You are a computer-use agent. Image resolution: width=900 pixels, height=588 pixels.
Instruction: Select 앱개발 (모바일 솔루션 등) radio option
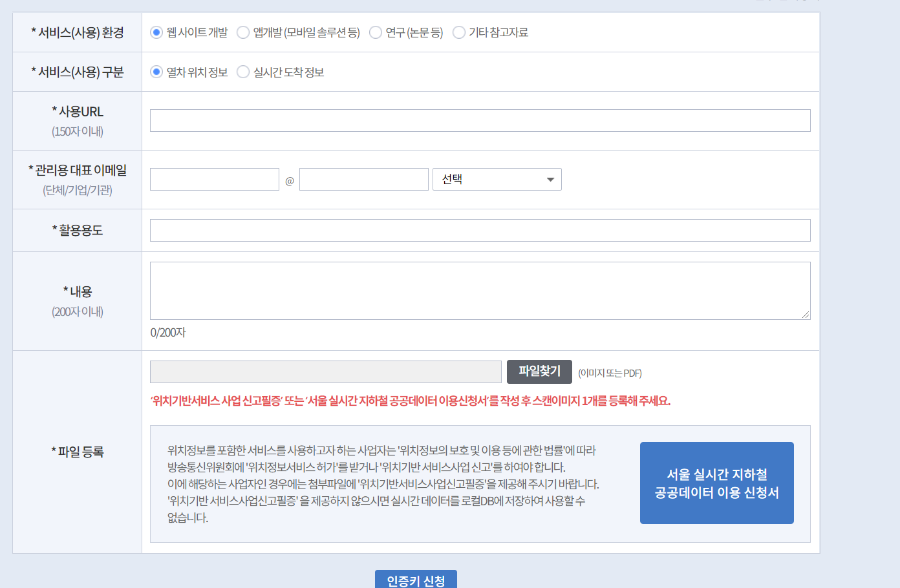coord(243,32)
